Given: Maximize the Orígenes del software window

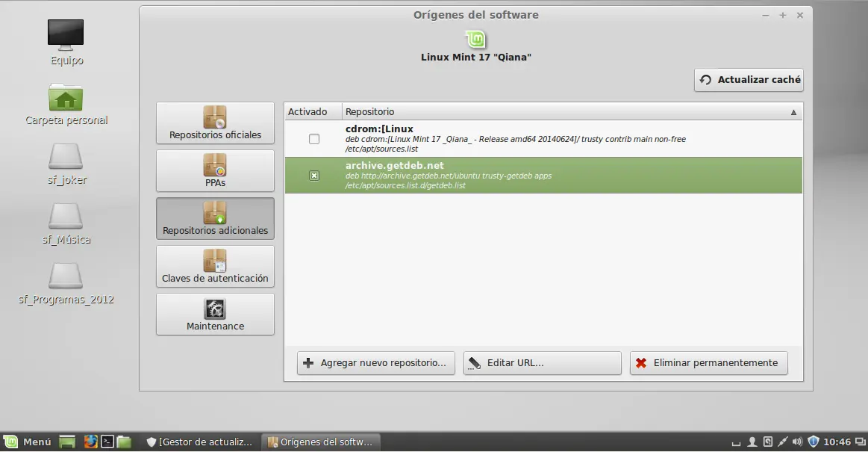Looking at the screenshot, I should [783, 16].
